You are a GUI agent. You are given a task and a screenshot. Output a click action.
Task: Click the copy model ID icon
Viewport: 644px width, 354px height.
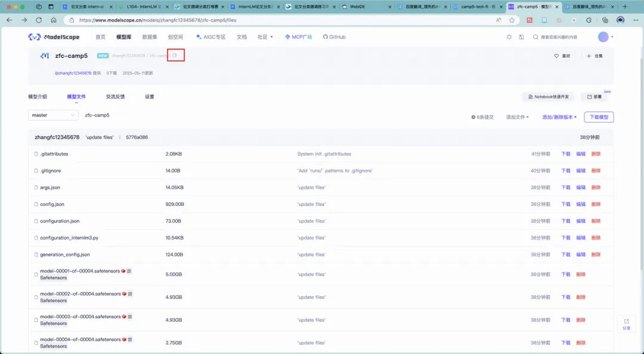coord(175,56)
